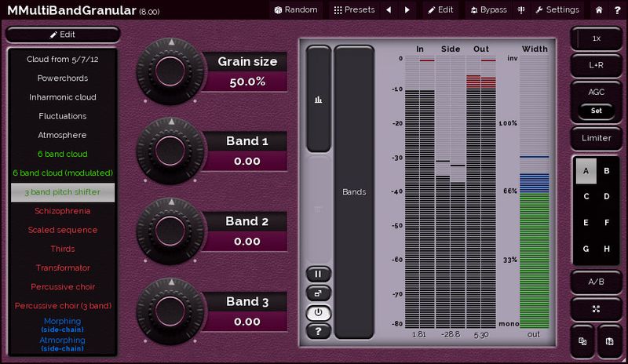Image resolution: width=628 pixels, height=364 pixels.
Task: Select the Thirds preset
Action: (63, 249)
